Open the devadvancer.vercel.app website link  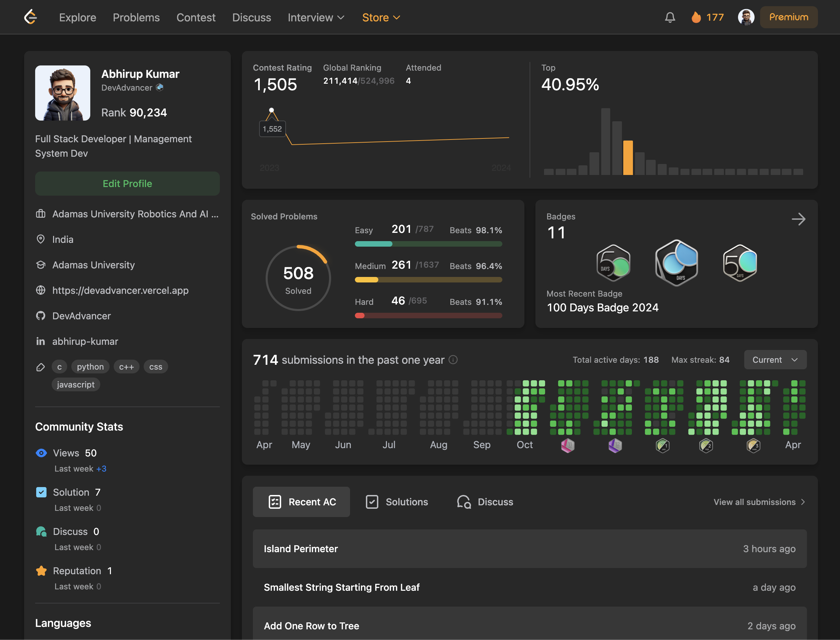(x=120, y=290)
